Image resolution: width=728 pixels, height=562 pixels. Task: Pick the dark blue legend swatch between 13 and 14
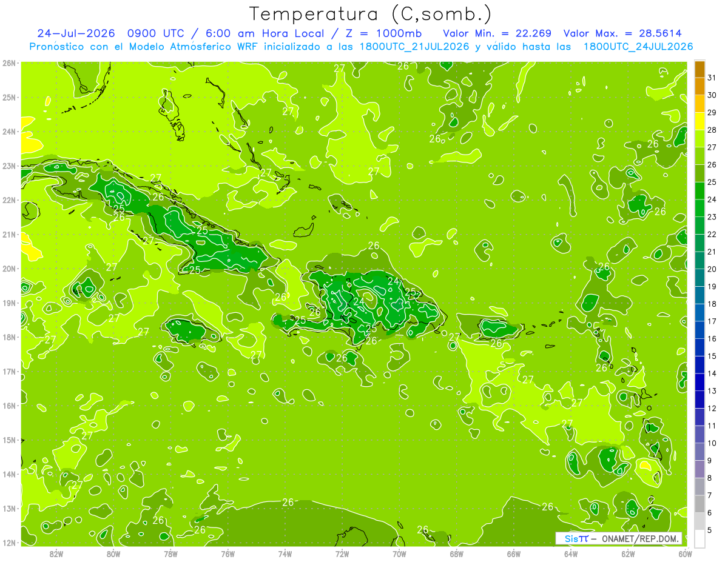coord(699,382)
